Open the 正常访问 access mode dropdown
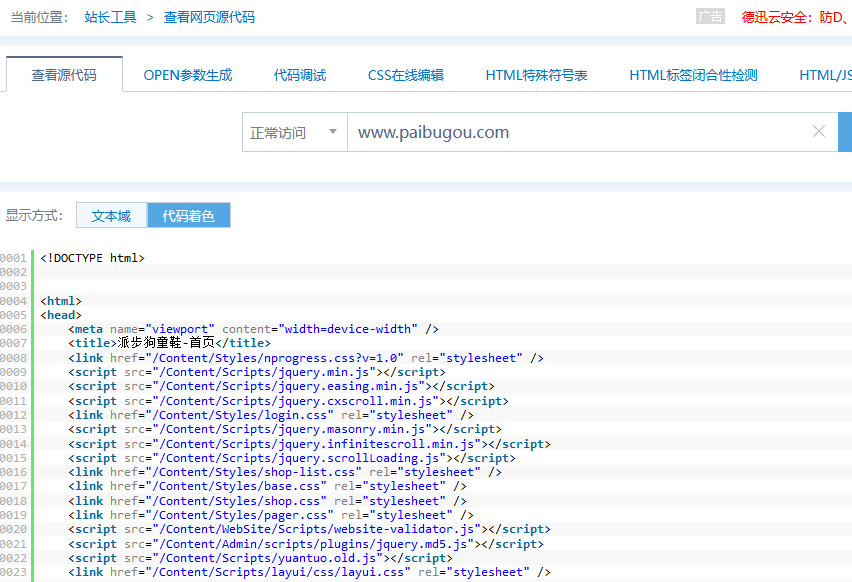Screen dimensions: 852x582 click(x=295, y=132)
